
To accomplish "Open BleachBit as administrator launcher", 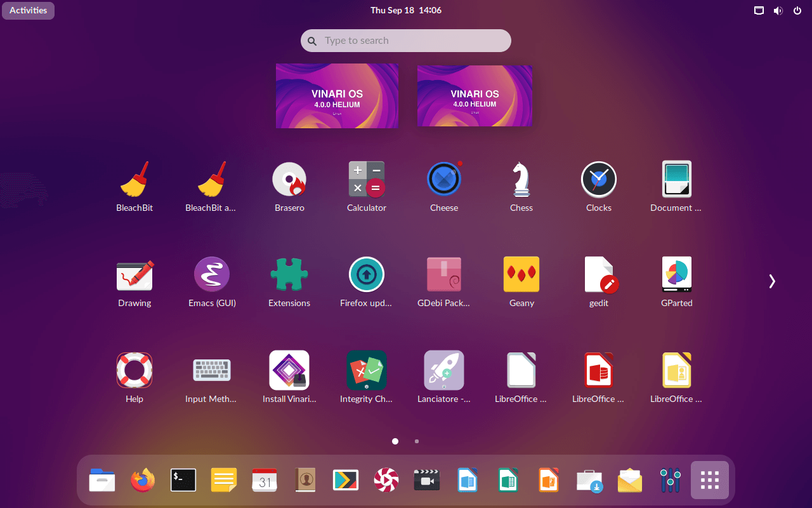I will click(212, 180).
